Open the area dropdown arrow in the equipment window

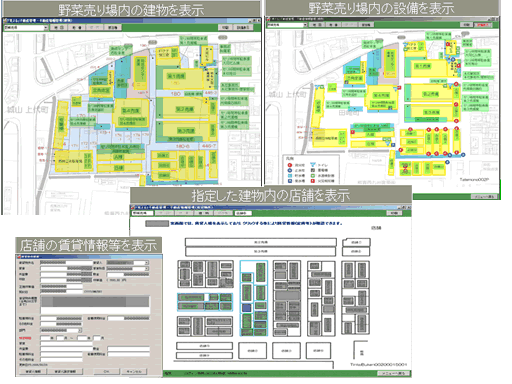pyautogui.click(x=305, y=25)
